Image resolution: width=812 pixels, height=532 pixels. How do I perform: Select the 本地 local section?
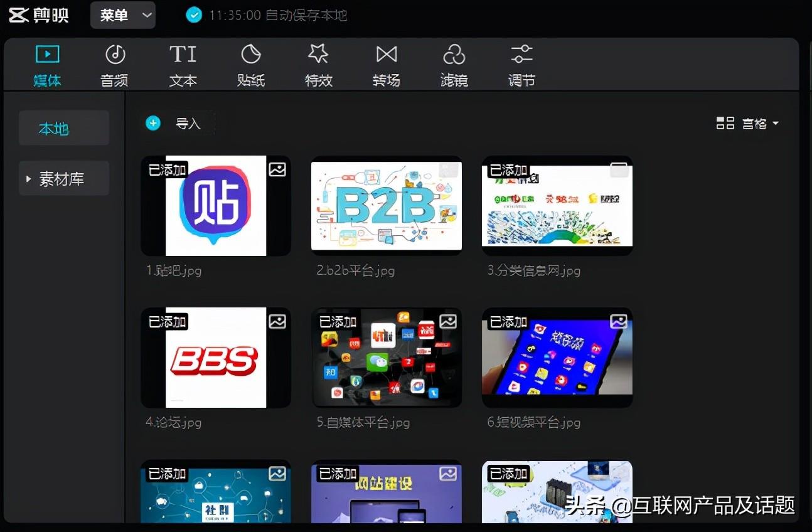[64, 129]
